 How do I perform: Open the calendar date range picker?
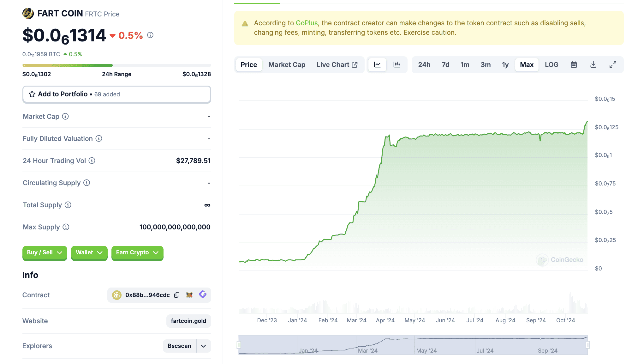point(574,65)
